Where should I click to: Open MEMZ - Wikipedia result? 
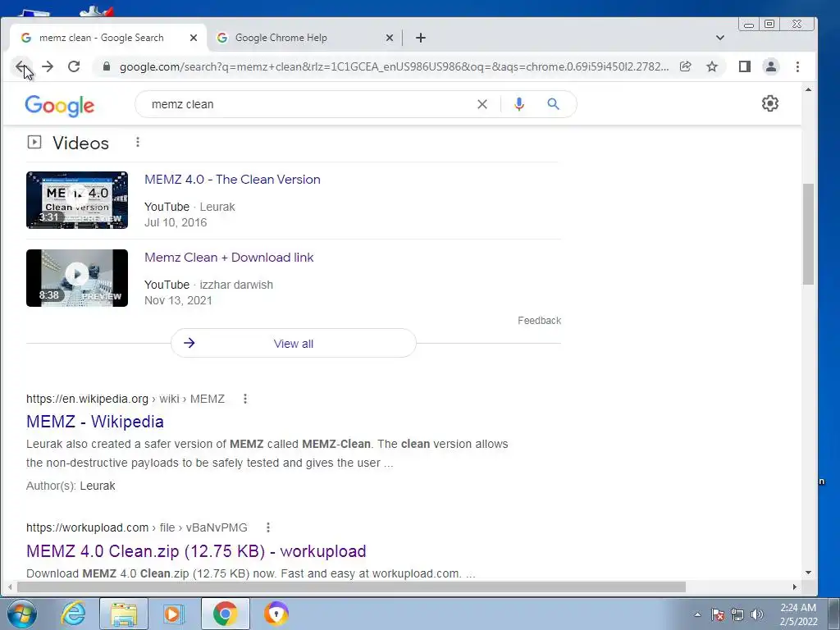point(95,422)
